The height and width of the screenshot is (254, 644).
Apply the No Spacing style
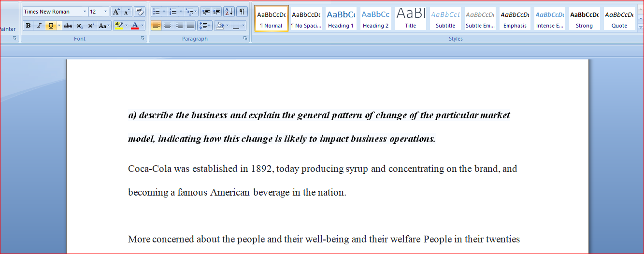point(306,18)
